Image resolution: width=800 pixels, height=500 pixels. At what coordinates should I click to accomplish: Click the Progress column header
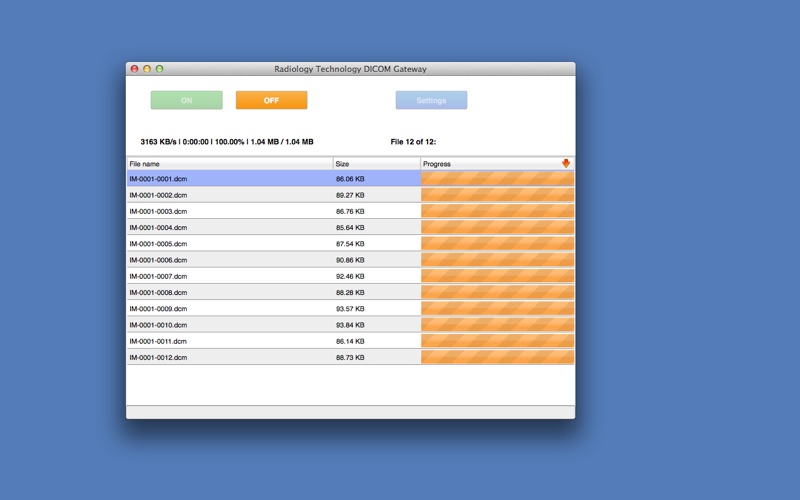(x=497, y=164)
